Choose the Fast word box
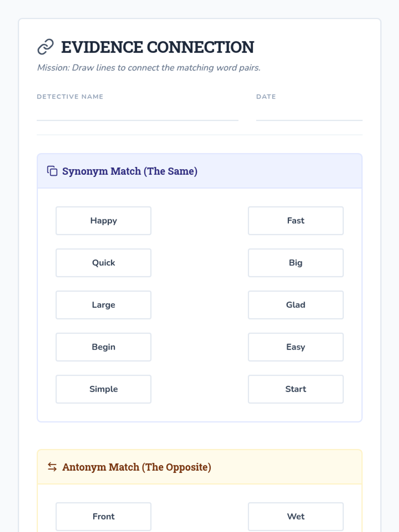 point(296,221)
